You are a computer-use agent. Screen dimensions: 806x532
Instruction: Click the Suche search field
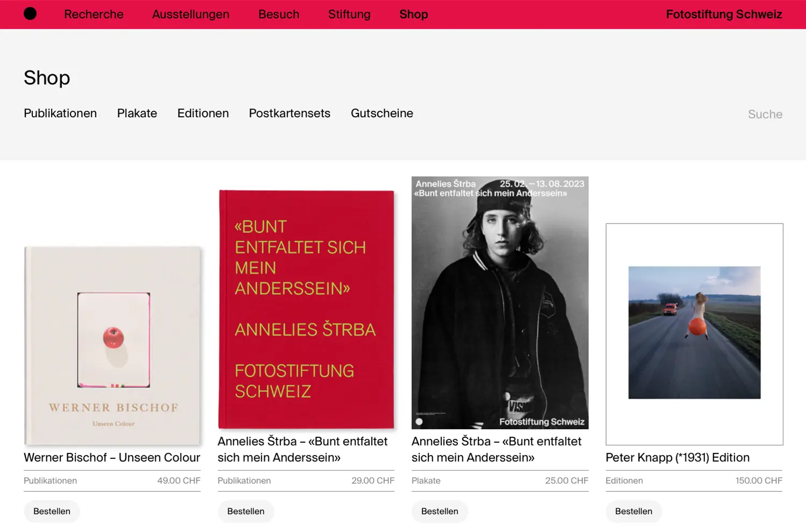click(x=765, y=114)
